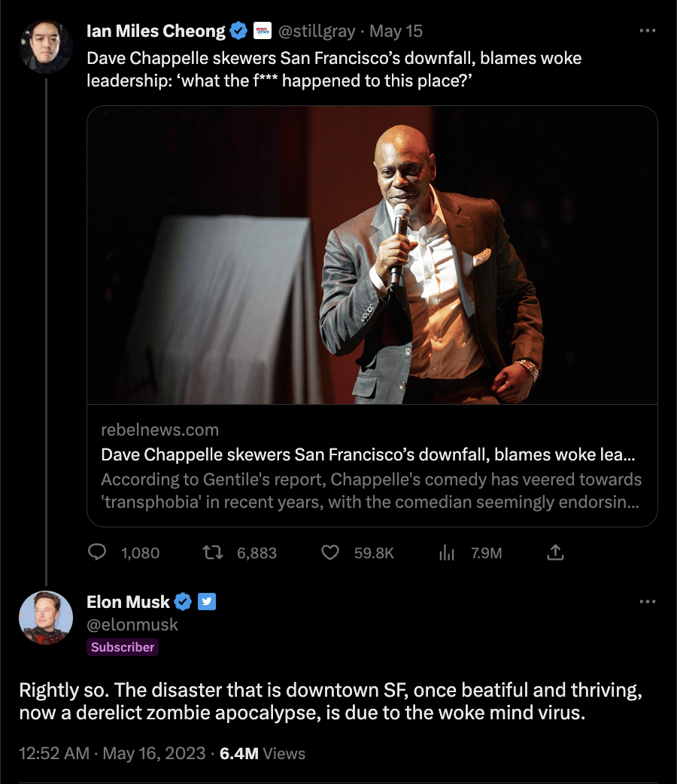
Task: Open Elon Musk's profile picture
Action: coord(45,618)
